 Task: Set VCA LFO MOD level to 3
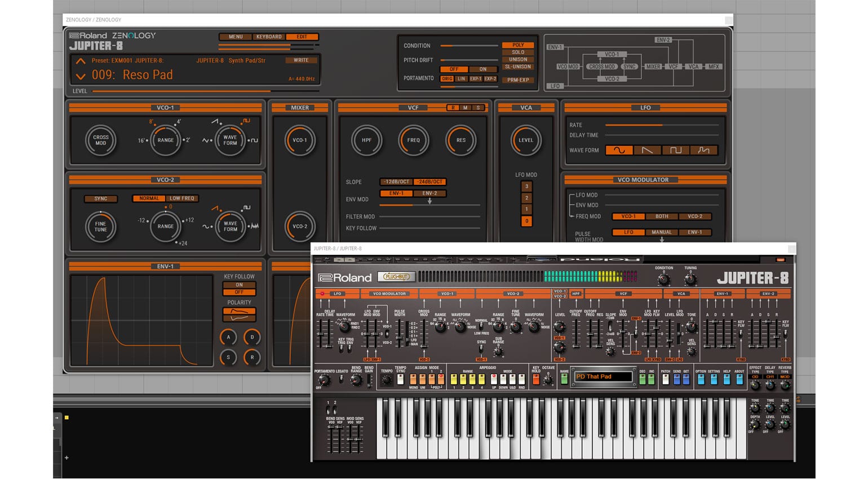(526, 187)
